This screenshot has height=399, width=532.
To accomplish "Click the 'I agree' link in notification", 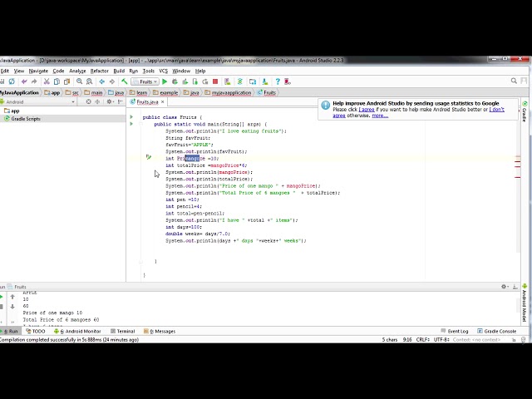I will tap(367, 110).
